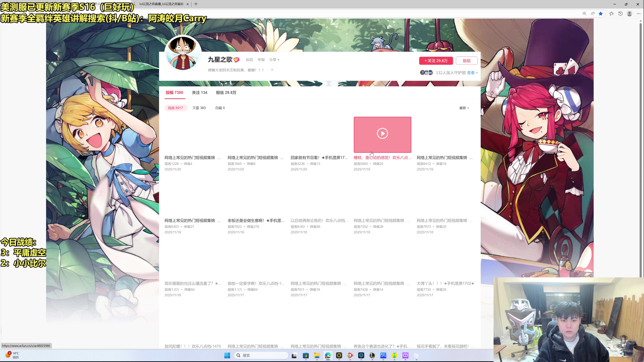644x362 pixels.
Task: Open the zoom magnifier in the address bar
Action: click(x=584, y=13)
